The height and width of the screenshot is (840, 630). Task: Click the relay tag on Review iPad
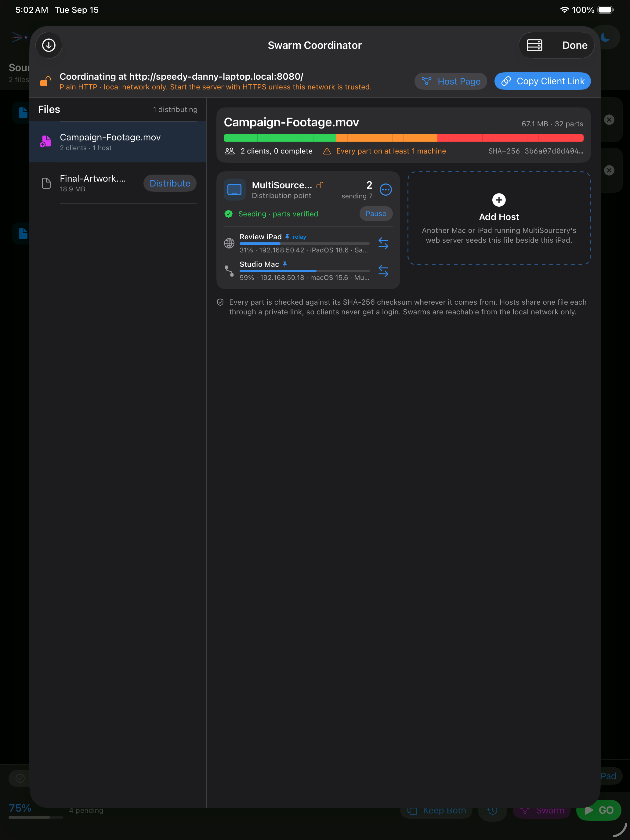tap(299, 237)
